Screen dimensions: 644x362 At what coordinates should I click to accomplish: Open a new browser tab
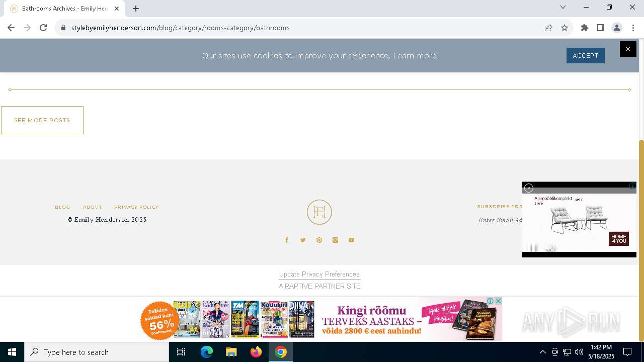[x=136, y=9]
